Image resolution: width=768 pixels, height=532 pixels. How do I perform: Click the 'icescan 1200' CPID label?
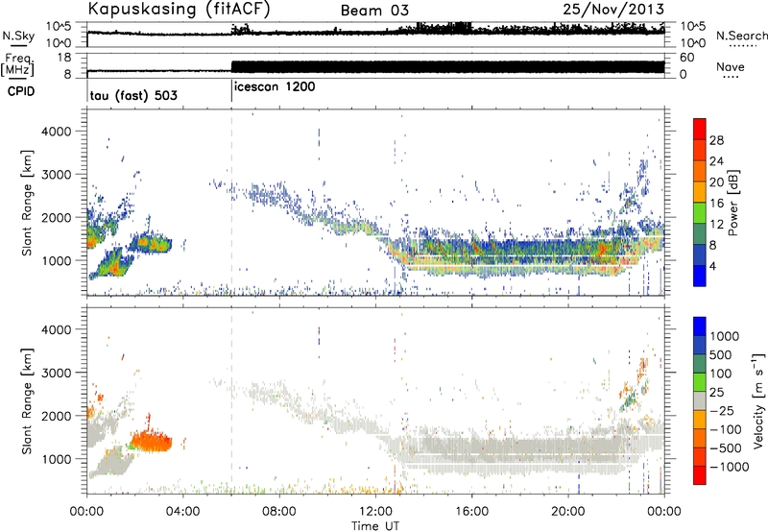275,86
